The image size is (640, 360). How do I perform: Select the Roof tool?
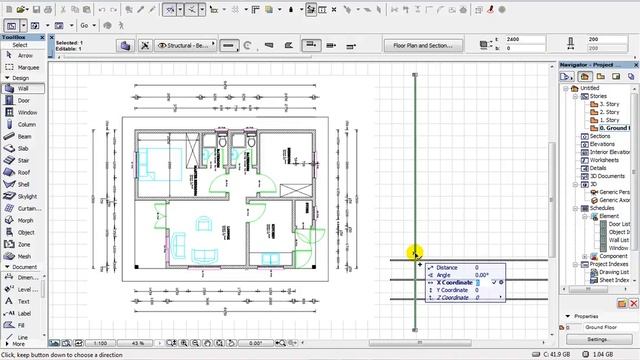(23, 172)
